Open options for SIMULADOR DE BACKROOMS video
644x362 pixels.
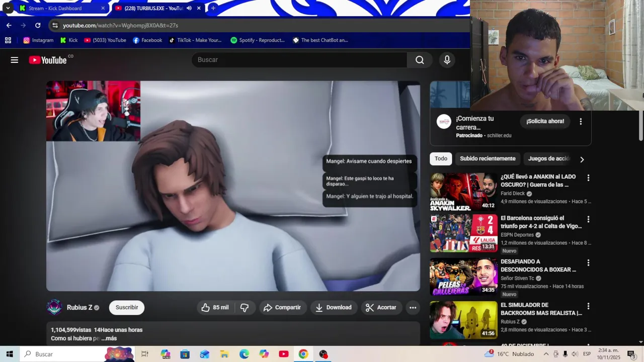588,306
